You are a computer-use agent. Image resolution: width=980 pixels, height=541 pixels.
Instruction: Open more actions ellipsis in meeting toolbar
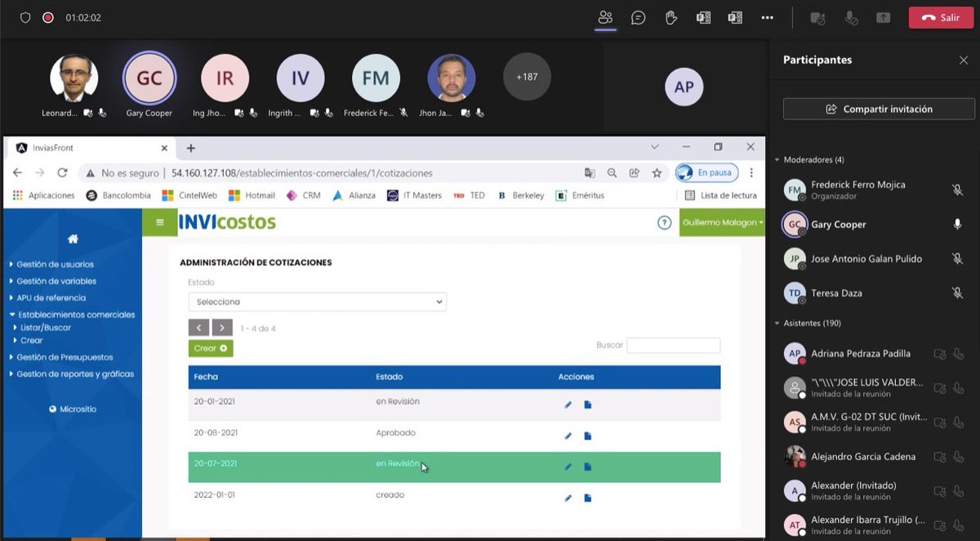point(767,17)
